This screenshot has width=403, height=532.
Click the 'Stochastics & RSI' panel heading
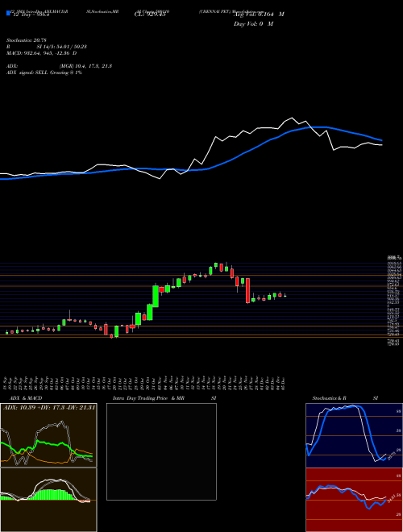tap(345, 398)
